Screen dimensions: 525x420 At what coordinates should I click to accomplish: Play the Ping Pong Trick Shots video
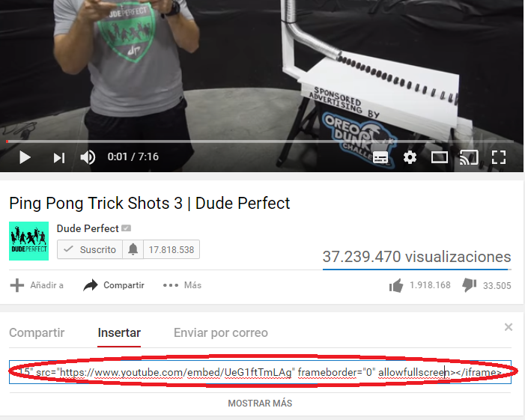25,157
